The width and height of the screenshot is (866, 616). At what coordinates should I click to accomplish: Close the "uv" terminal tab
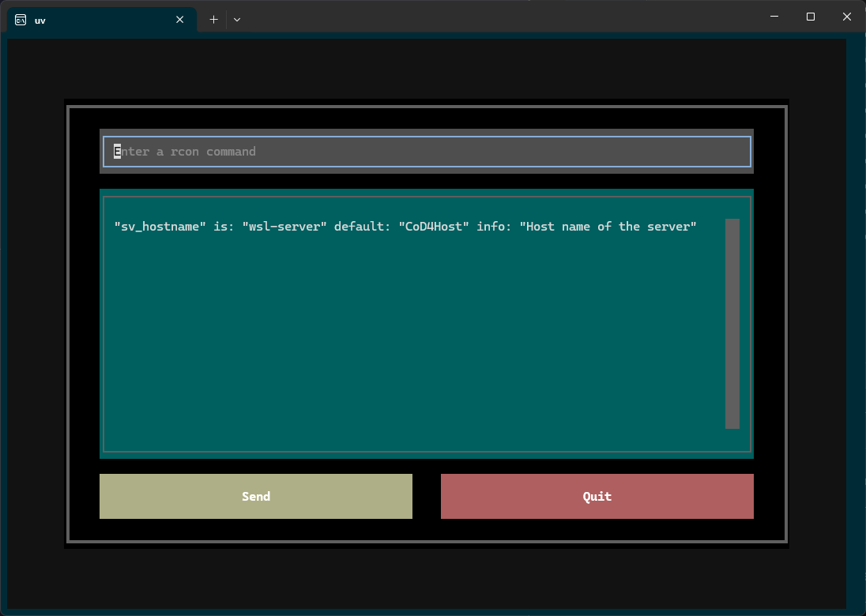(x=180, y=20)
